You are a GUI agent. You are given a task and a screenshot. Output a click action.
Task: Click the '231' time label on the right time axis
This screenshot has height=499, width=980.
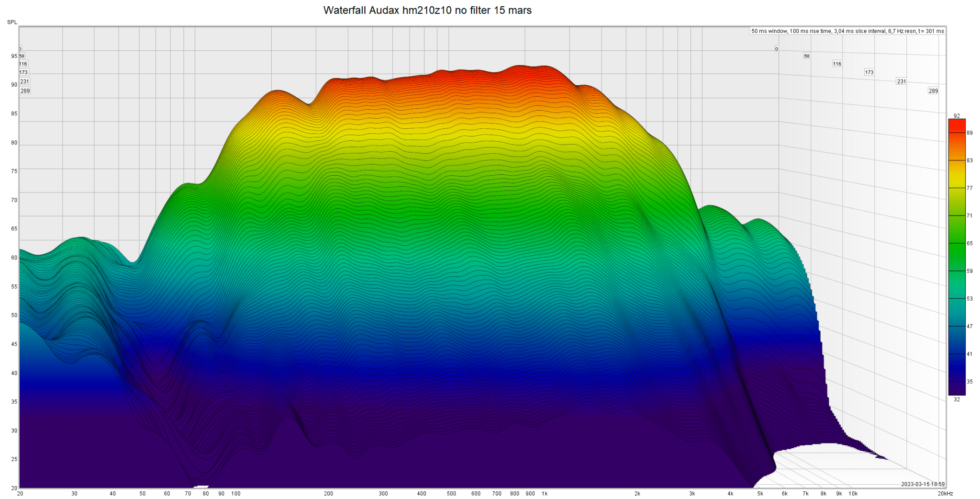click(x=901, y=81)
